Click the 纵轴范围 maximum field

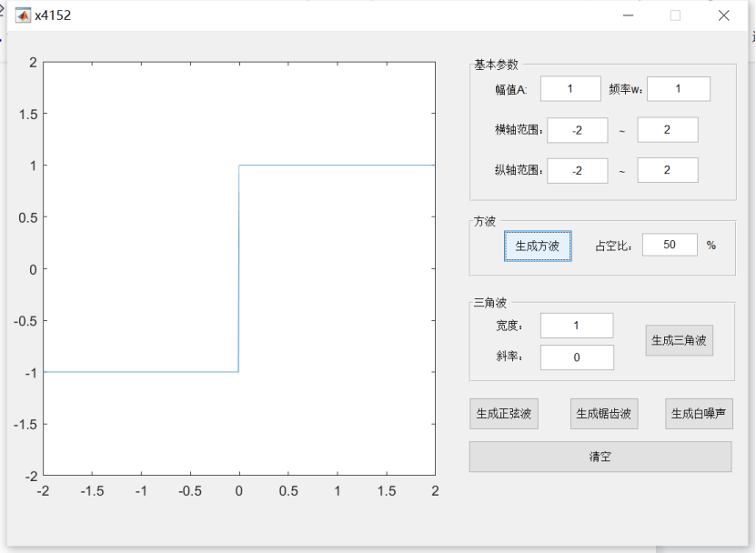pos(667,170)
